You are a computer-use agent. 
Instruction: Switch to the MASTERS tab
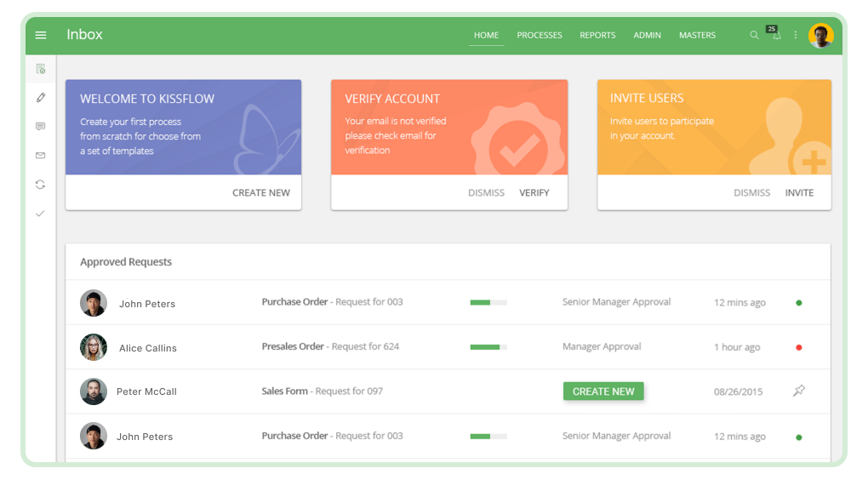(698, 35)
